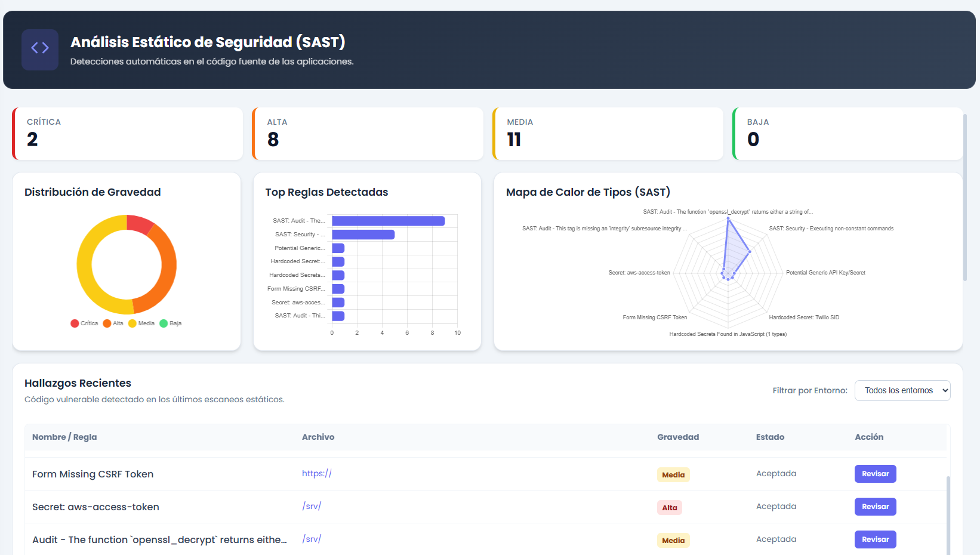
Task: Click the Secret: aws-access-token rule name
Action: (x=95, y=507)
